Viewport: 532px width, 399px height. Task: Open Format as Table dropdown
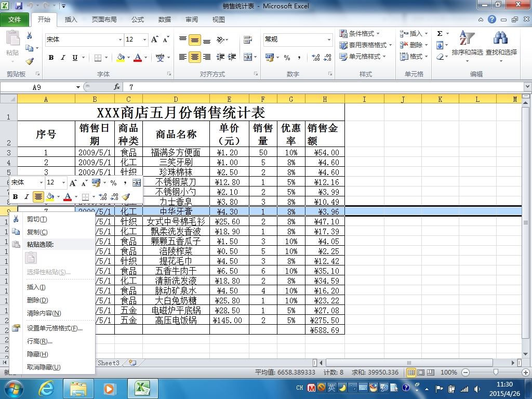tap(366, 45)
